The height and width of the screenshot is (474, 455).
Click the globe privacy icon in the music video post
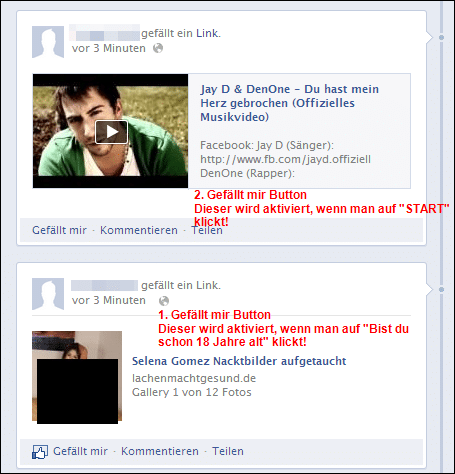pyautogui.click(x=158, y=48)
